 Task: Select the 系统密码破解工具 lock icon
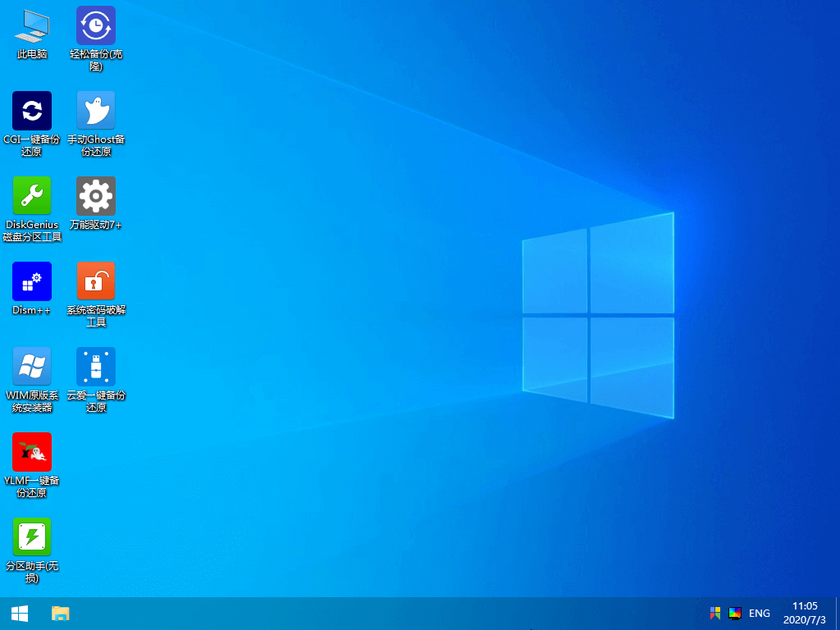pyautogui.click(x=96, y=282)
